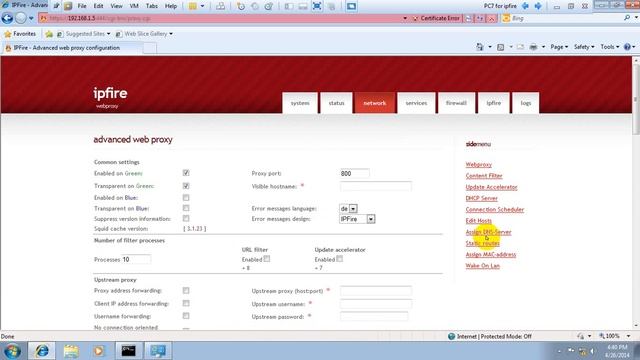Open Error messages language dropdown
This screenshot has width=640, height=360.
(x=349, y=209)
